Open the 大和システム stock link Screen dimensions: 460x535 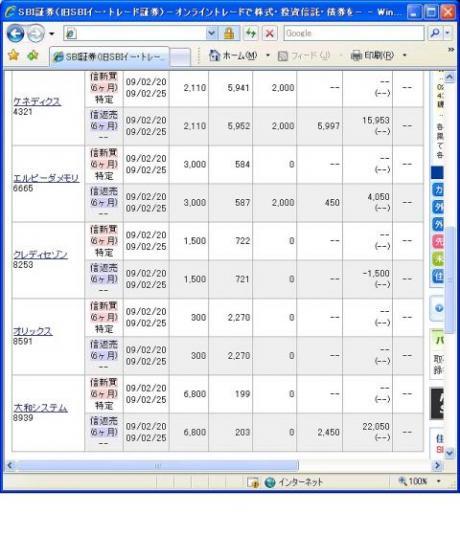tap(40, 408)
